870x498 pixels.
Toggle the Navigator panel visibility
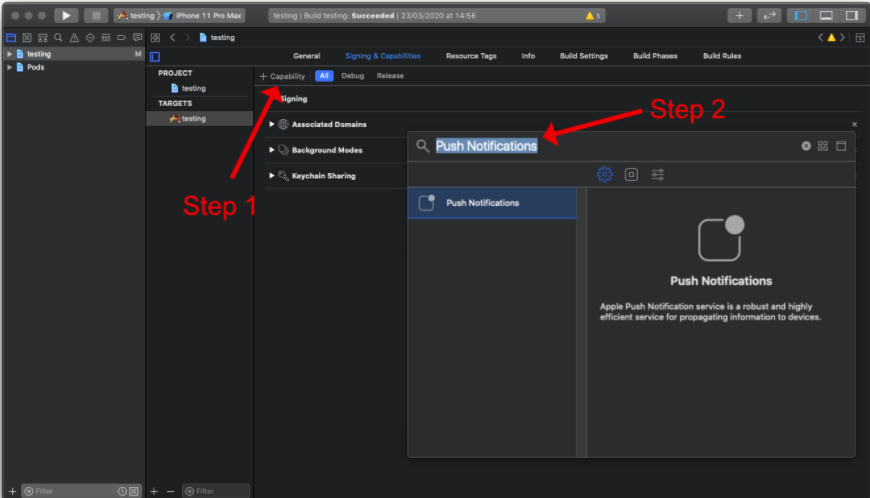point(801,16)
